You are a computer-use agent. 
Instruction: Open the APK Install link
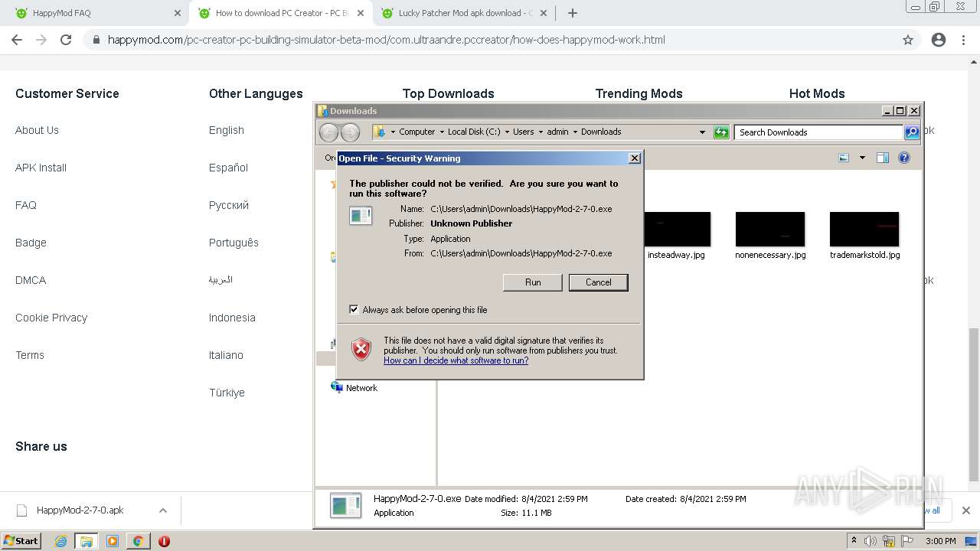coord(41,168)
